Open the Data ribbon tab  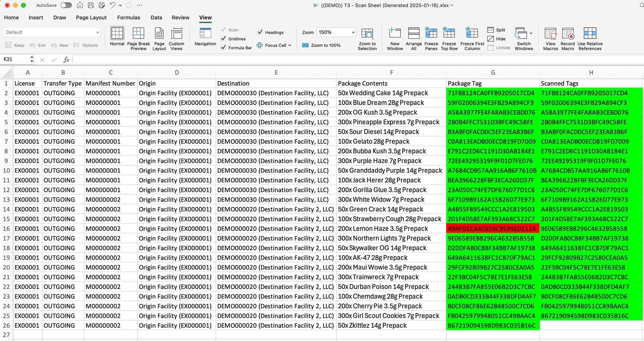tap(156, 17)
